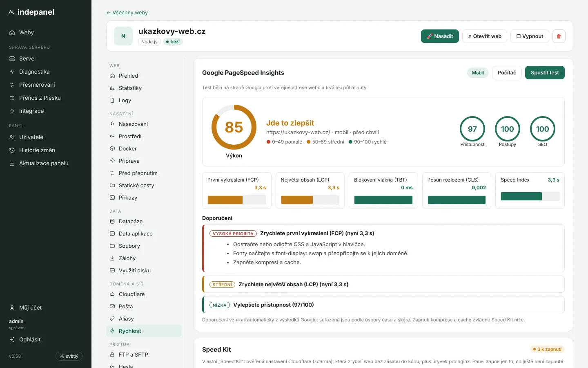Viewport: 588px width, 368px height.
Task: Click the Přesměrování arrows icon
Action: 12,85
